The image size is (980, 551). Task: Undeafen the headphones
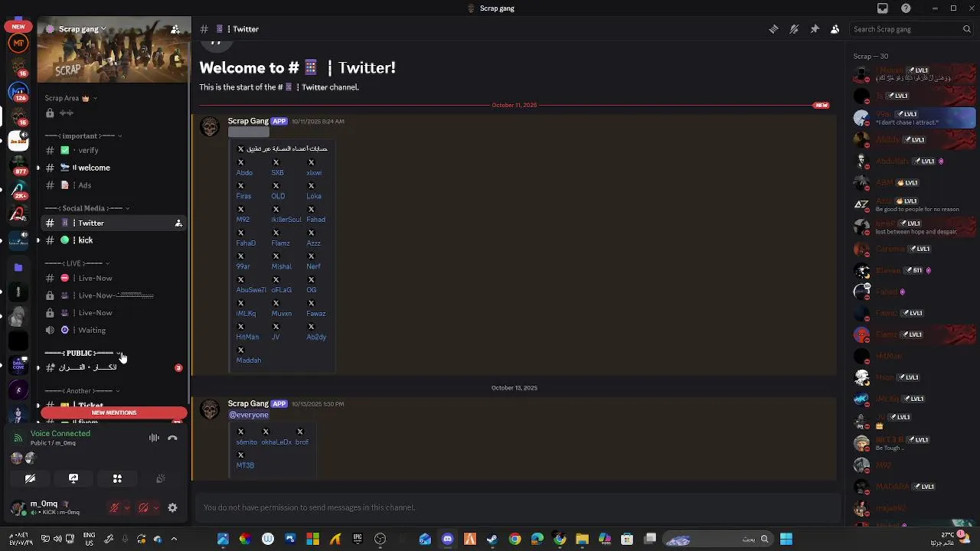[143, 507]
